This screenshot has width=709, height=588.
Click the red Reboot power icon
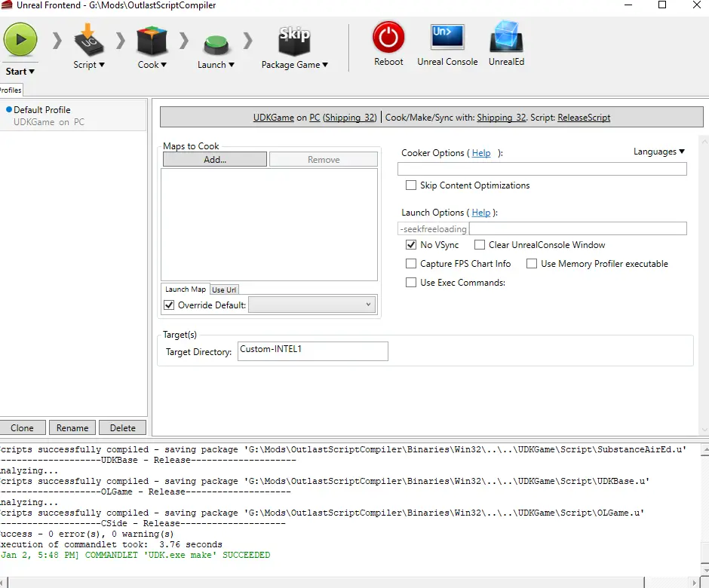tap(388, 37)
